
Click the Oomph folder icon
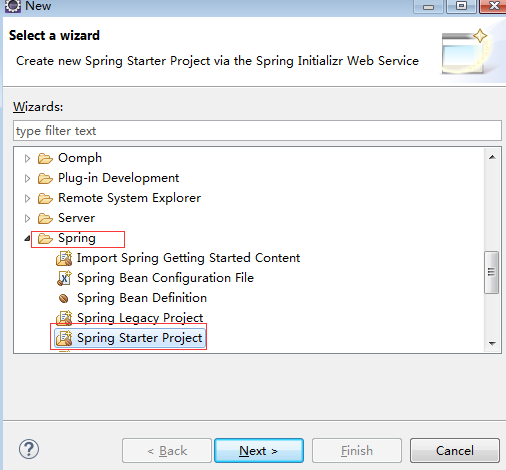point(45,158)
